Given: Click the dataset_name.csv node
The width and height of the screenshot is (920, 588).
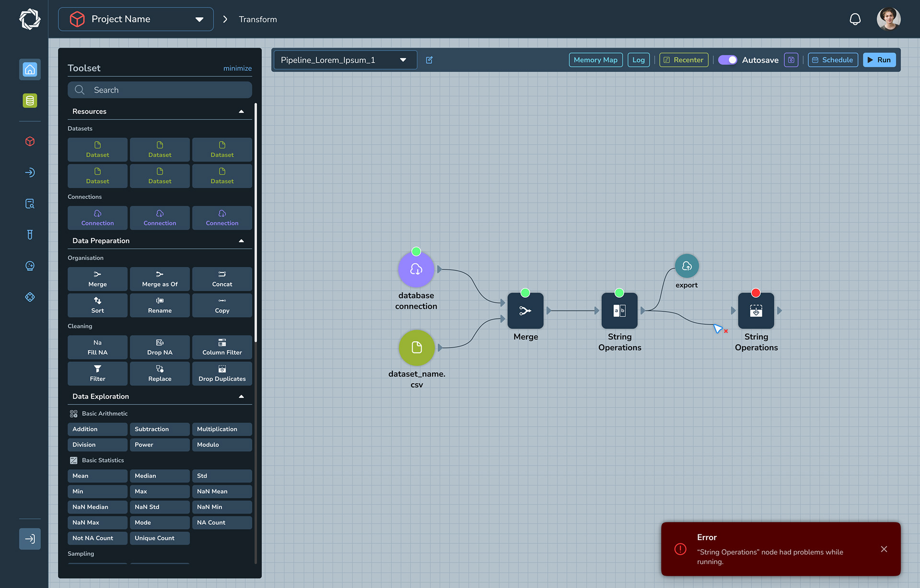Looking at the screenshot, I should coord(416,348).
